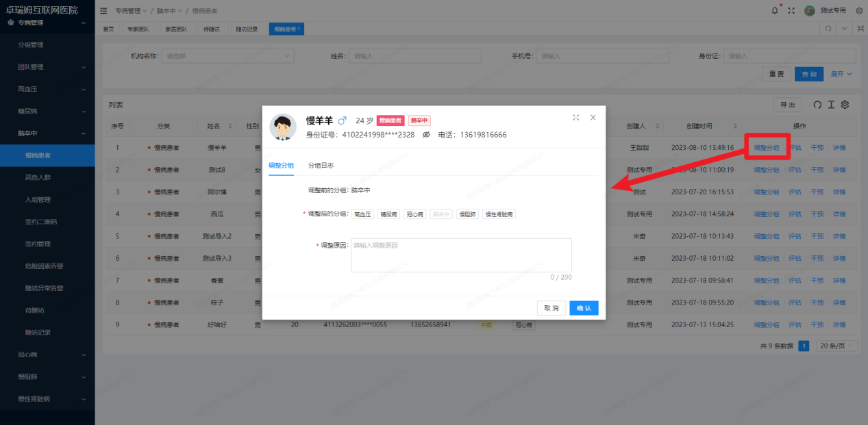Change table row density icon
The height and width of the screenshot is (425, 868).
(831, 105)
